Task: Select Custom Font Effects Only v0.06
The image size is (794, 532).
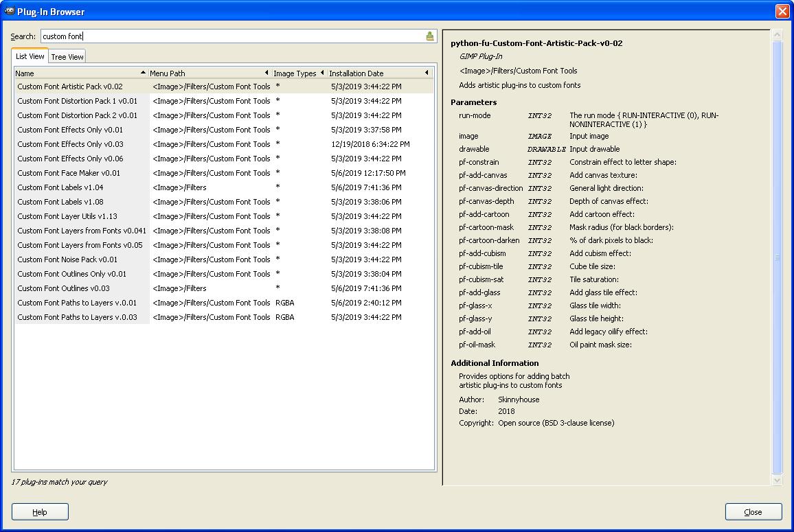Action: tap(224, 159)
